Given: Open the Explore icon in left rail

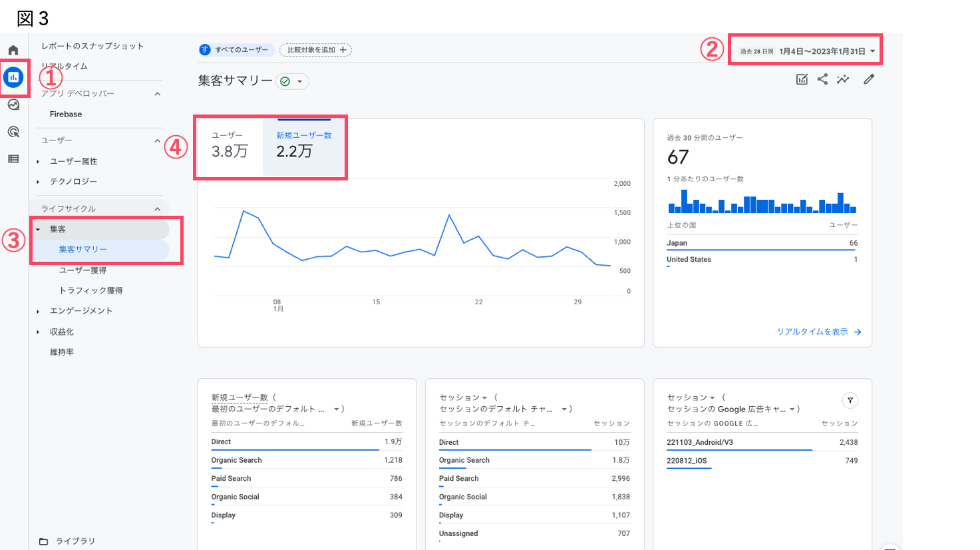Looking at the screenshot, I should pos(13,105).
